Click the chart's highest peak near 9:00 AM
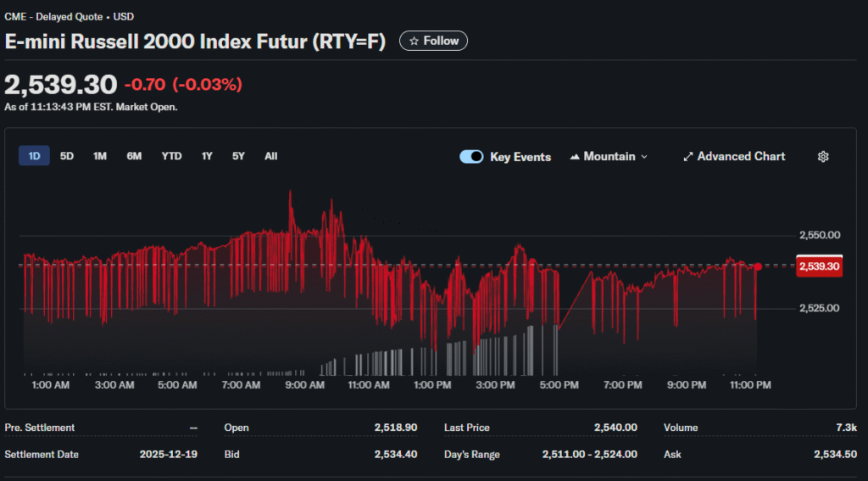Screen dimensions: 868x481 point(291,193)
